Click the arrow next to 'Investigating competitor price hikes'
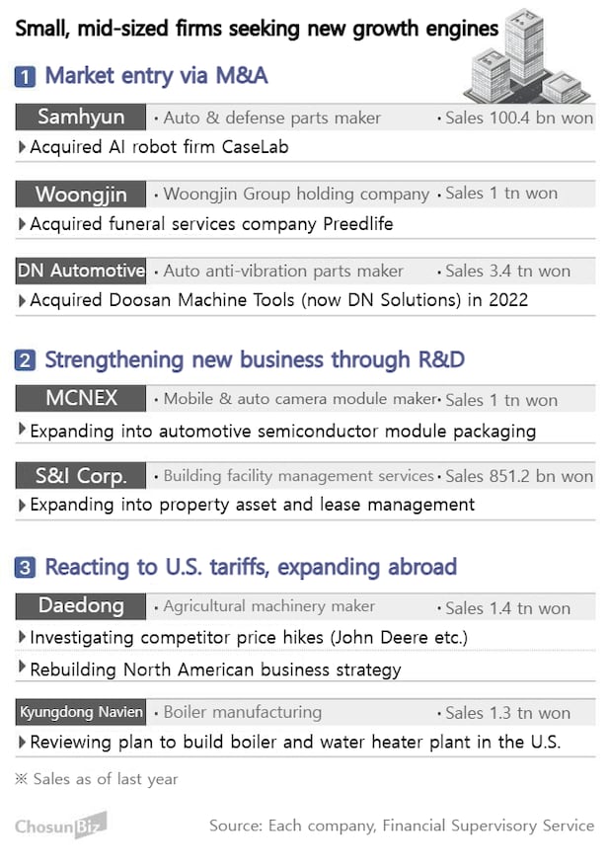 tap(23, 637)
